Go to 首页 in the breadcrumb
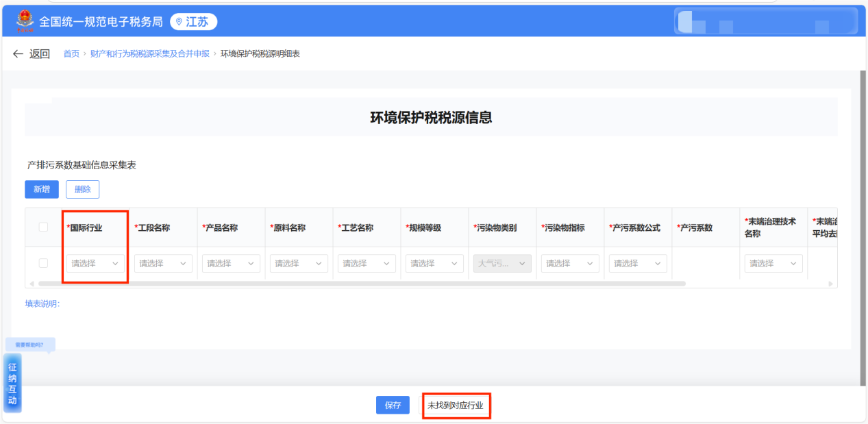Viewport: 868px width, 424px height. coord(71,54)
